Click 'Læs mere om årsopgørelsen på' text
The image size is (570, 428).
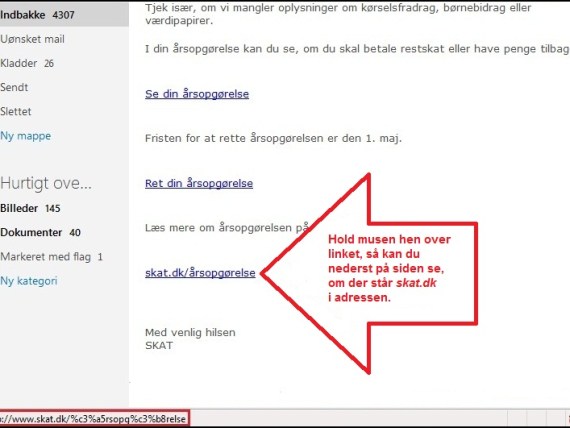227,228
